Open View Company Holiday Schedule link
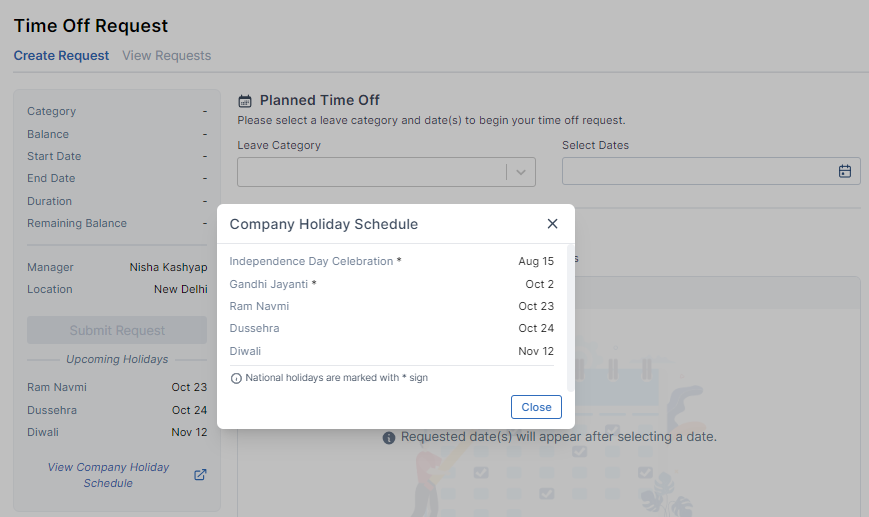 [x=108, y=475]
